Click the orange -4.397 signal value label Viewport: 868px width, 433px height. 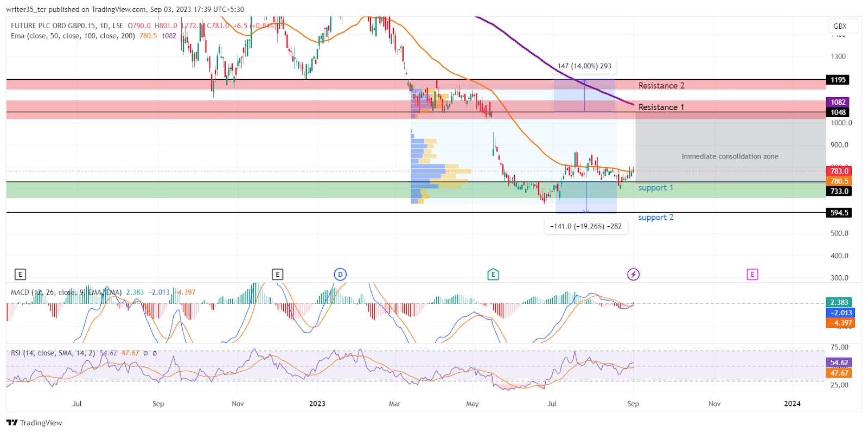pyautogui.click(x=840, y=323)
